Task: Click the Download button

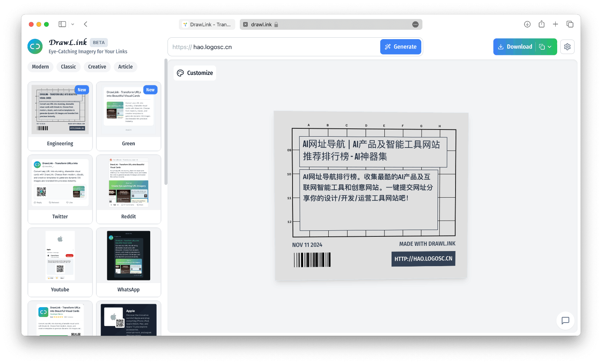Action: click(515, 47)
